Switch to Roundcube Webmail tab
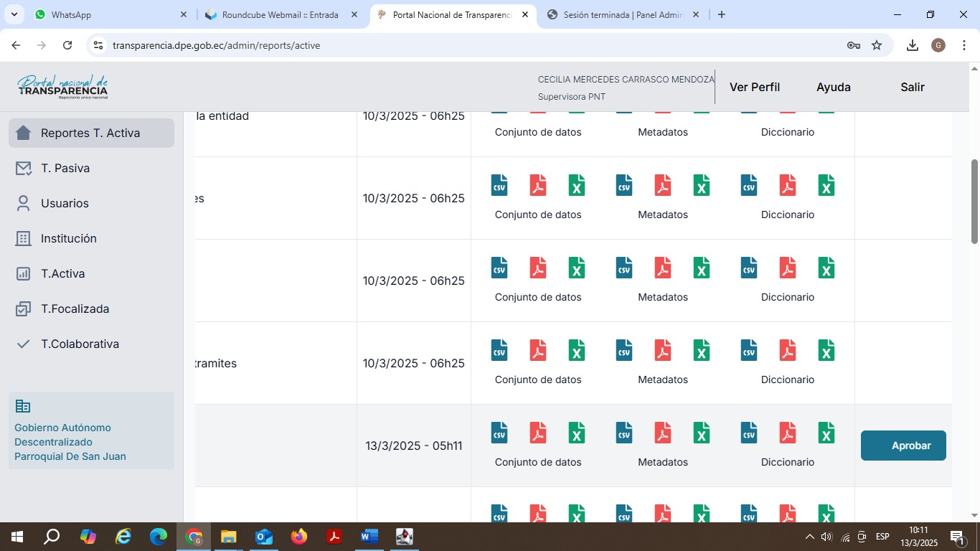This screenshot has height=551, width=980. [x=280, y=14]
